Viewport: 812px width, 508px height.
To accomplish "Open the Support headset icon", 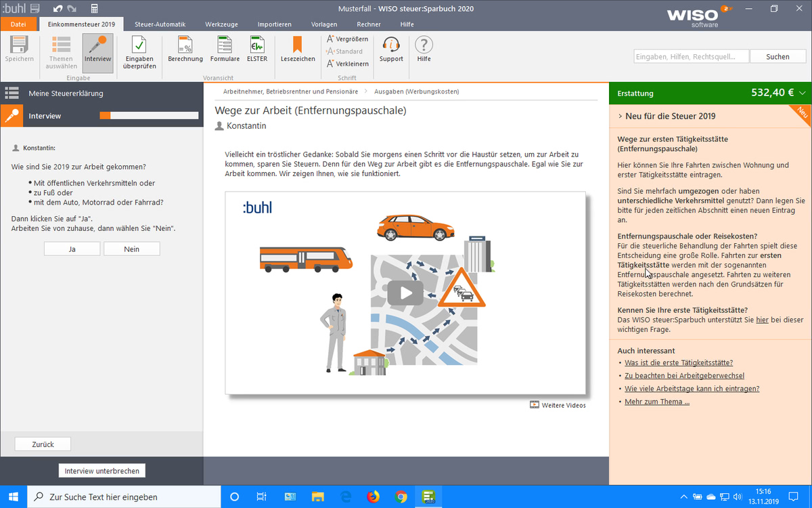I will point(391,45).
